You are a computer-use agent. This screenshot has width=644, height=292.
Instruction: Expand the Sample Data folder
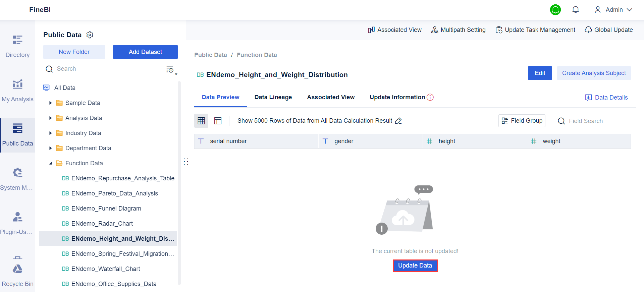point(50,103)
